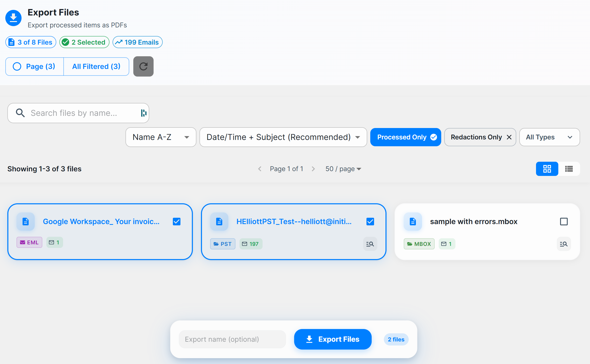Click the file icon on HElliottPST_Test card
The width and height of the screenshot is (590, 364).
point(219,222)
